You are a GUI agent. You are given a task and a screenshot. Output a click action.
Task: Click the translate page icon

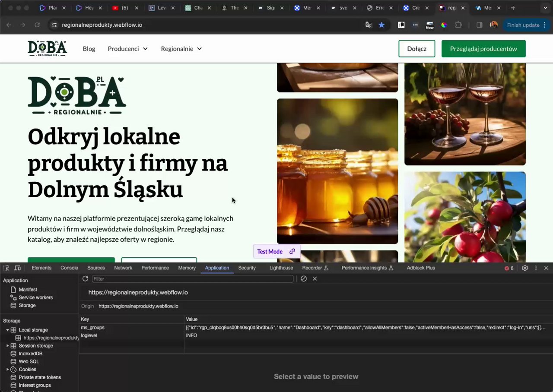(369, 25)
